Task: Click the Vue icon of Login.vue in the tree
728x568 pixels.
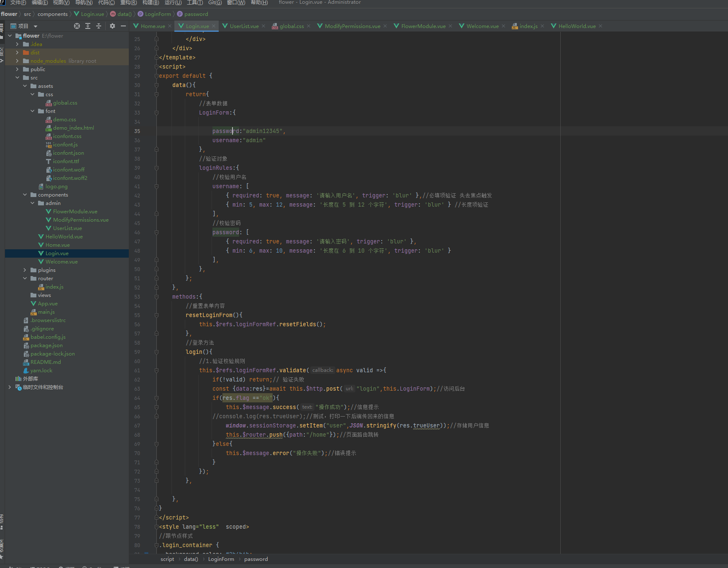Action: point(41,253)
